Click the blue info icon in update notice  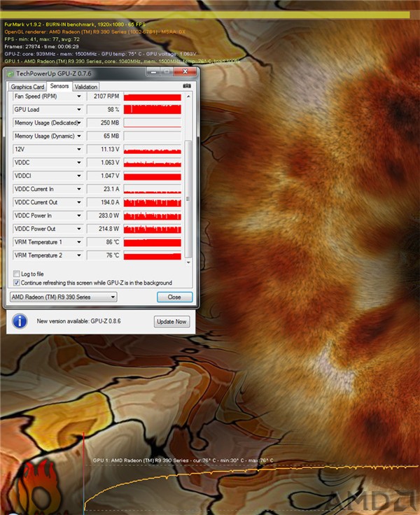click(x=20, y=321)
